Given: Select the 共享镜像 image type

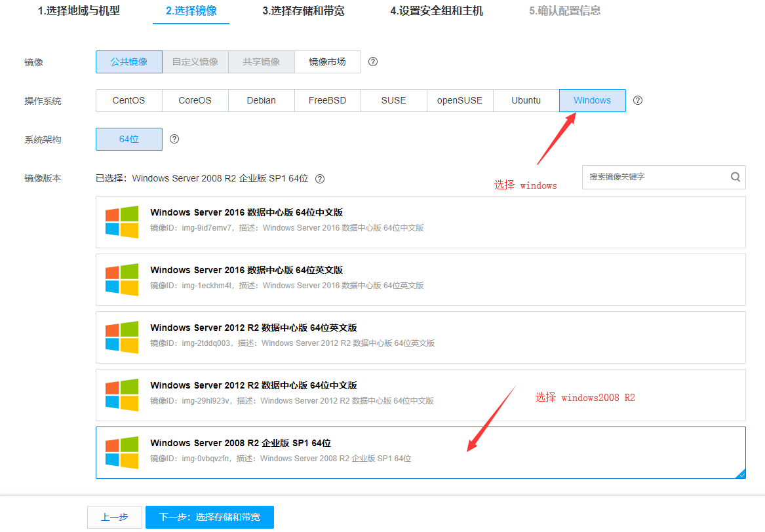Looking at the screenshot, I should tap(262, 62).
